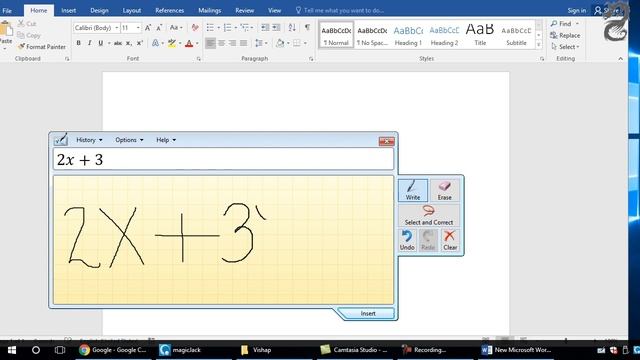The image size is (640, 360).
Task: Switch to References tab
Action: pos(169,11)
